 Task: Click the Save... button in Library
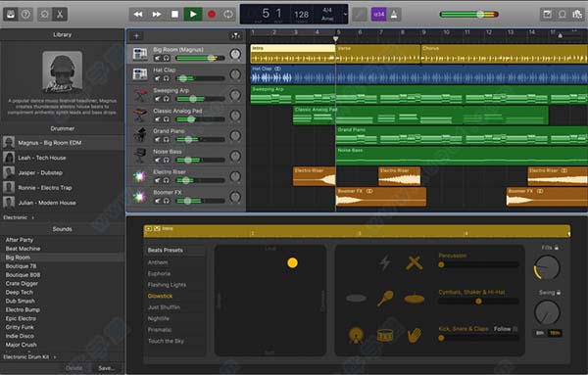[107, 368]
